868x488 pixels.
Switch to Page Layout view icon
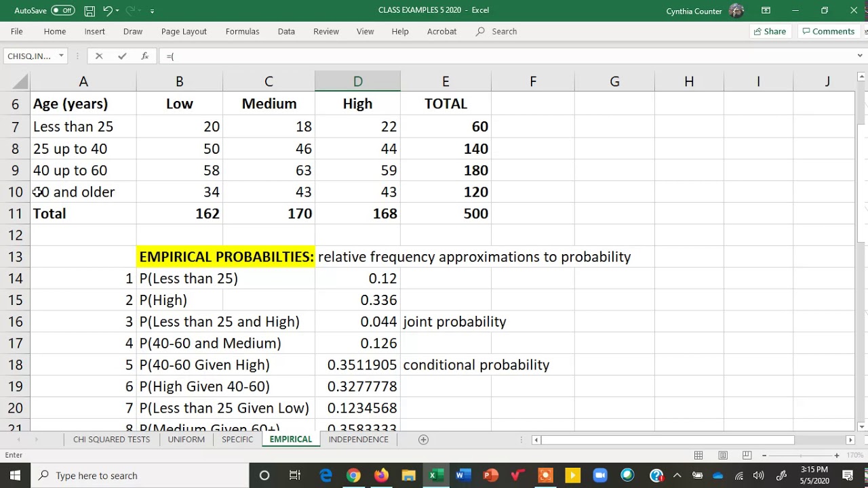723,455
